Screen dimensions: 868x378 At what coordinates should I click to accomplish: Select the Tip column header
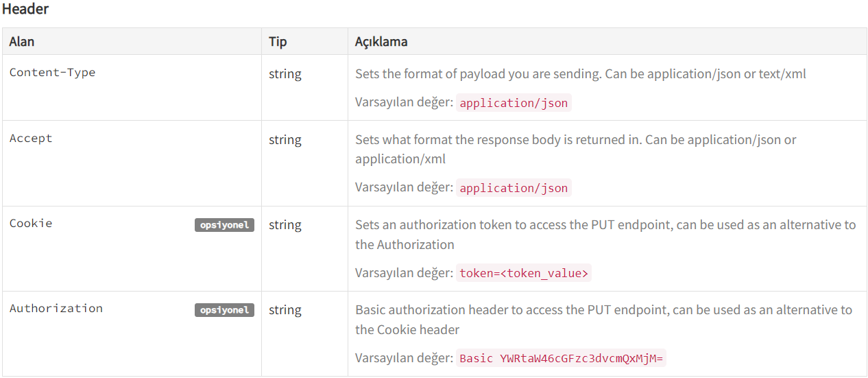278,41
